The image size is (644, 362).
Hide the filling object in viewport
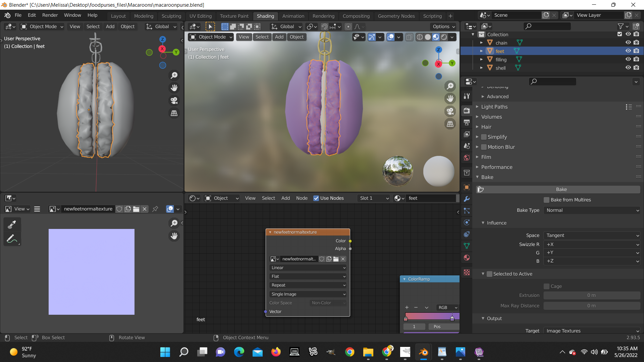tap(628, 59)
